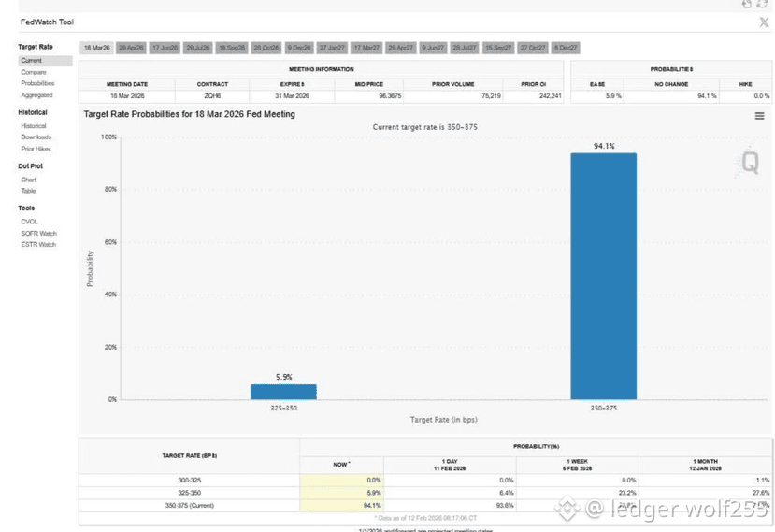
Task: Click the prior volume 75,219 cell
Action: point(452,96)
